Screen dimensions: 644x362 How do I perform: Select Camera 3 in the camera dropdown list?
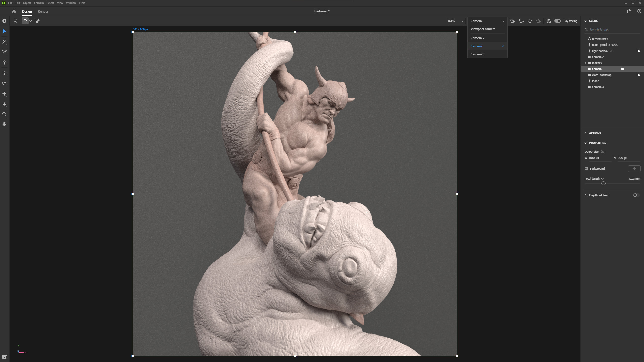click(x=477, y=54)
